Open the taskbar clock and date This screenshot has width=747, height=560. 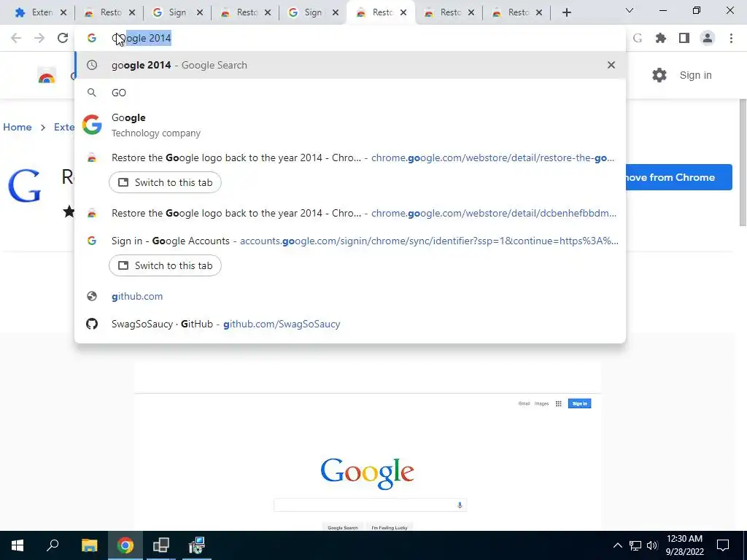684,545
